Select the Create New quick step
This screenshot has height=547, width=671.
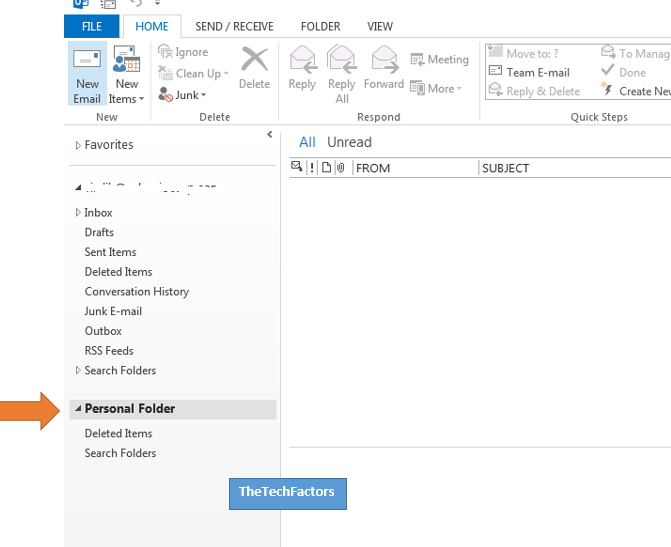635,91
